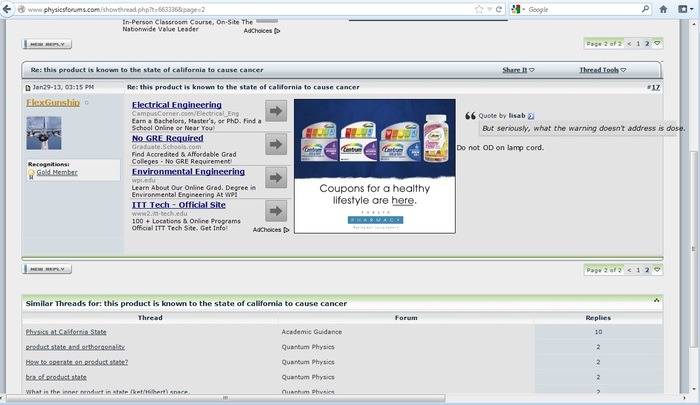Open How to operate on product state thread
Screen dimensions: 700x405
pyautogui.click(x=77, y=362)
